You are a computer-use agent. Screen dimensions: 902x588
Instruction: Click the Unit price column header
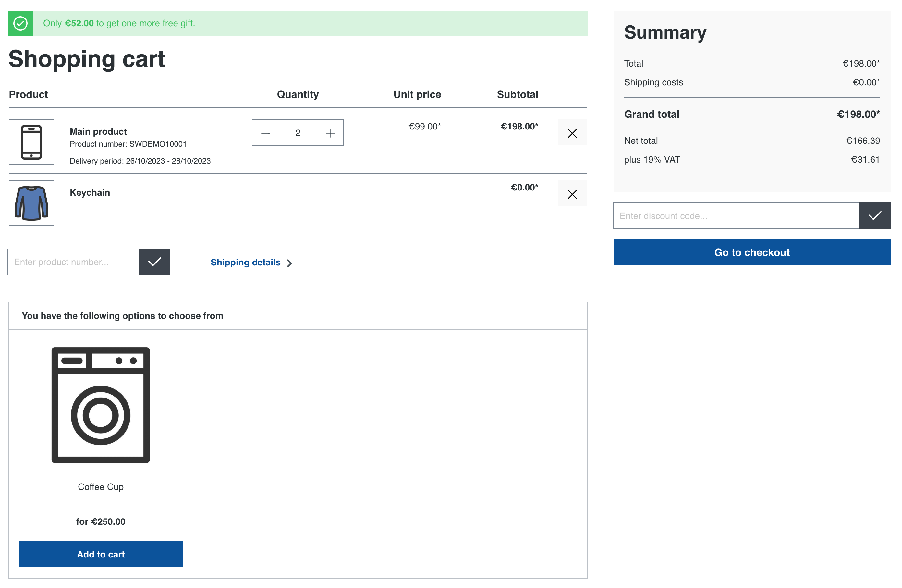click(417, 94)
